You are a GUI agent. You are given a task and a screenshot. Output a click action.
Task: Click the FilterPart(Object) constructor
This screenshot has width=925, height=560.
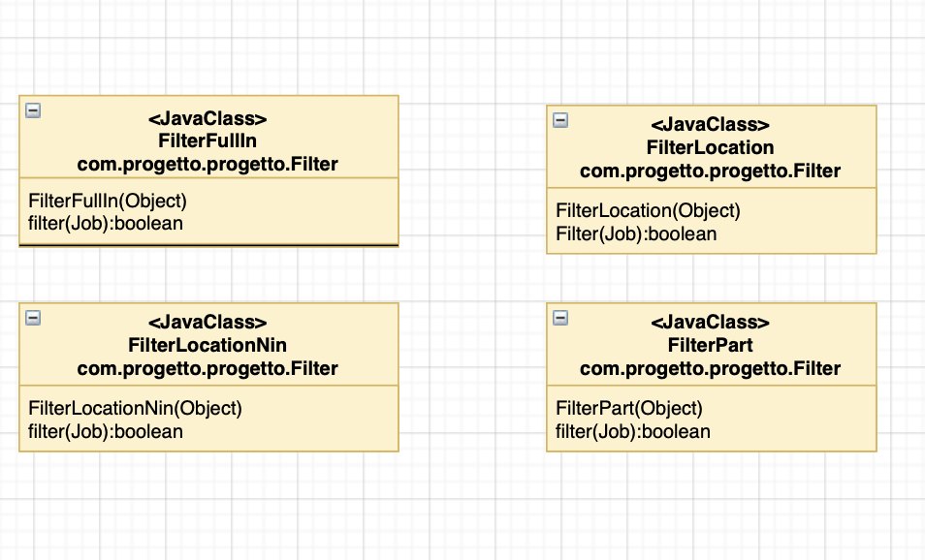[x=629, y=409]
